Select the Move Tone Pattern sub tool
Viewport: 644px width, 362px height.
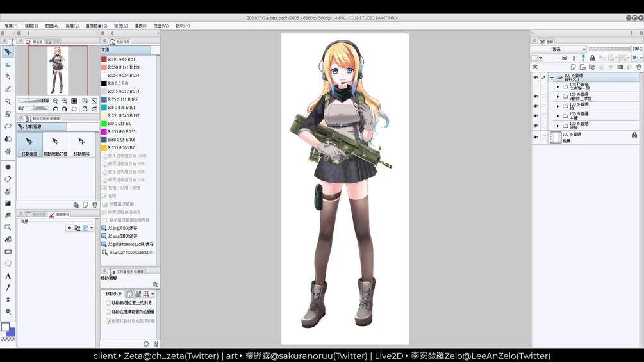tap(56, 144)
